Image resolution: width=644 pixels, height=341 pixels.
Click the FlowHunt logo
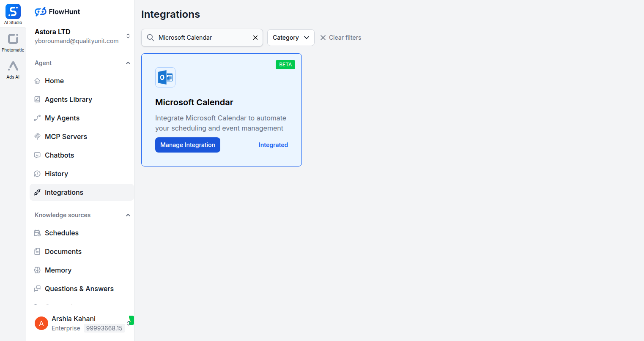(57, 11)
